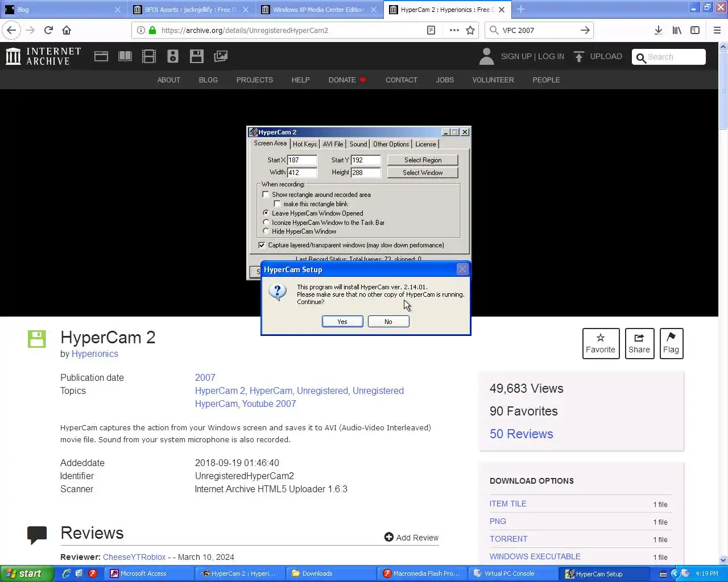The height and width of the screenshot is (582, 728).
Task: Switch to Microsoft Access taskbar item
Action: pyautogui.click(x=150, y=573)
